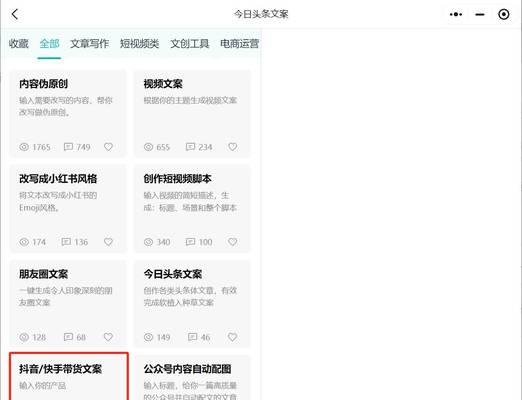This screenshot has width=522, height=400.
Task: Click the eye views icon on 创作短视频脚本
Action: tap(148, 242)
